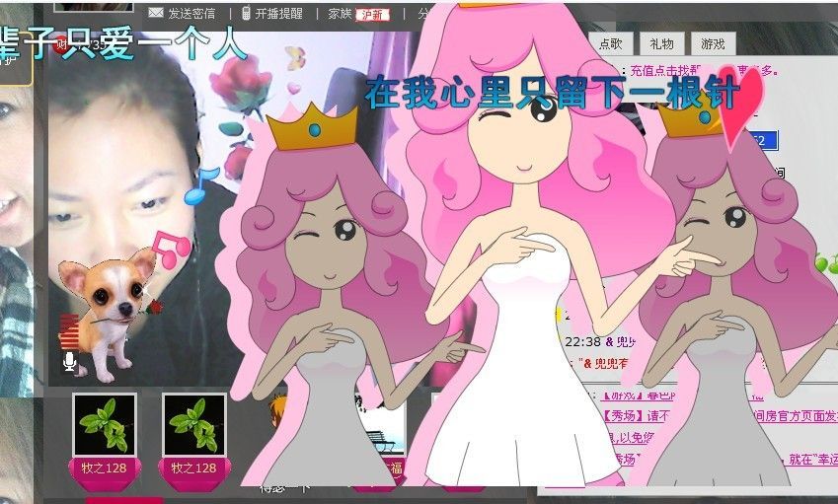
Task: Enable the 开播提醒 broadcast reminder
Action: [x=279, y=14]
